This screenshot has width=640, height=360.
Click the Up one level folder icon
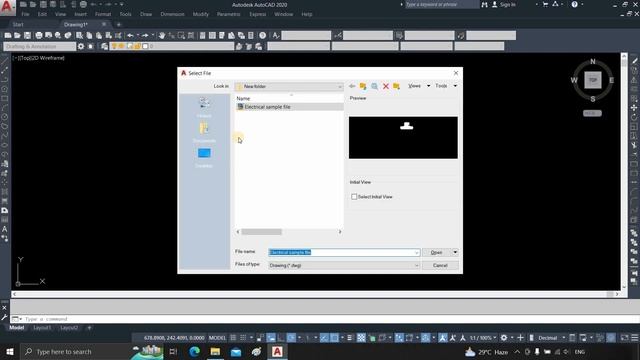363,86
